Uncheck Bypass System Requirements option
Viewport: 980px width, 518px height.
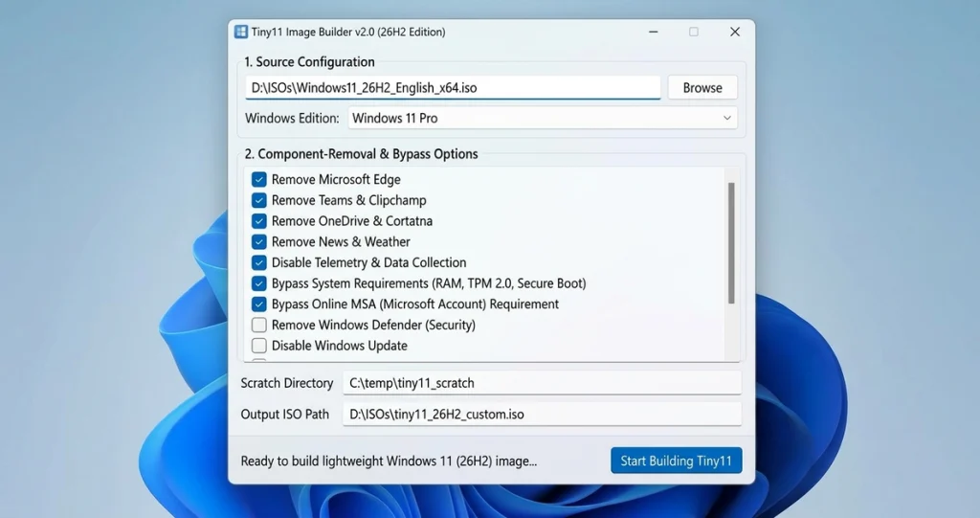click(x=258, y=283)
